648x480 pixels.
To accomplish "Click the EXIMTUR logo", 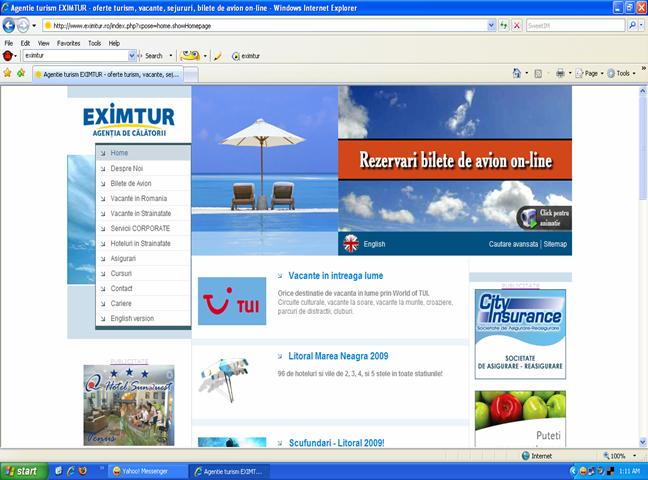I will click(x=128, y=118).
